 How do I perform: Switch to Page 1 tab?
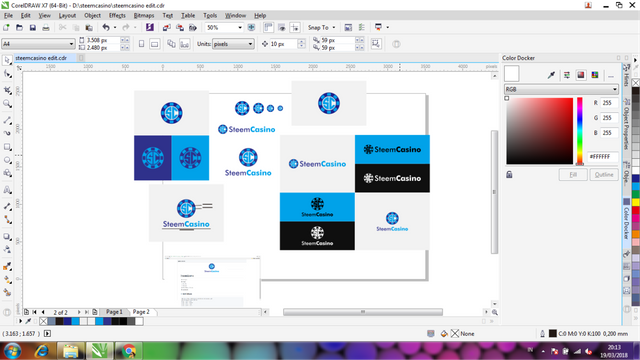coord(114,312)
